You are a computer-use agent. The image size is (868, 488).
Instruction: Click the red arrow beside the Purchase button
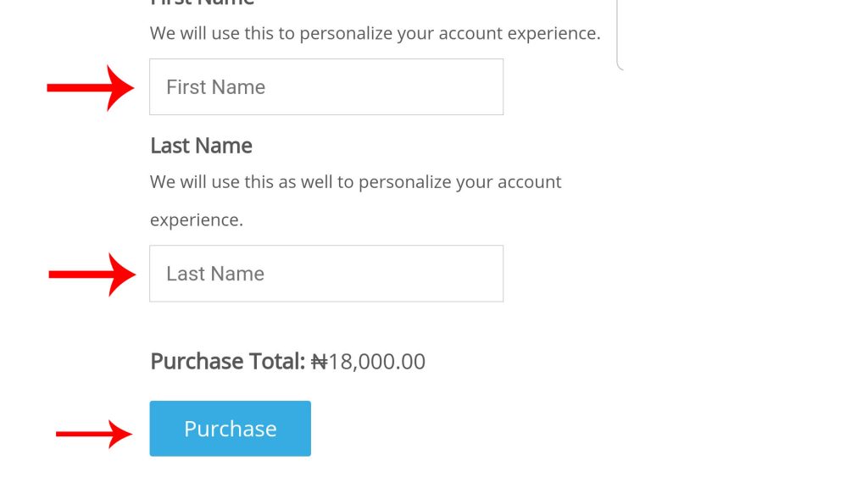[x=94, y=434]
